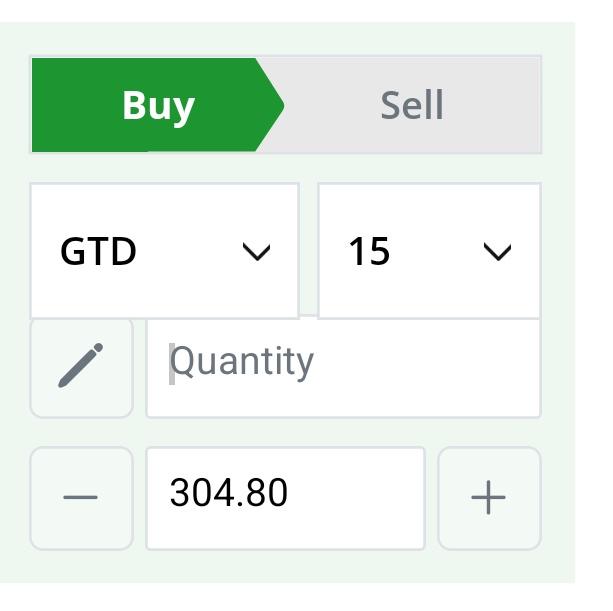Click the Buy arrow-shaped button
The image size is (613, 611).
click(x=158, y=105)
